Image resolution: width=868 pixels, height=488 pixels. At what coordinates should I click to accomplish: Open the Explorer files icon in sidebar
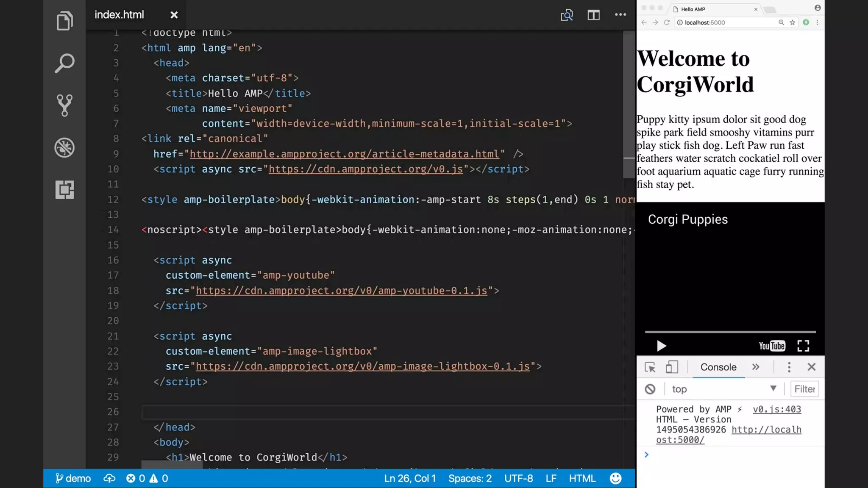pos(64,21)
